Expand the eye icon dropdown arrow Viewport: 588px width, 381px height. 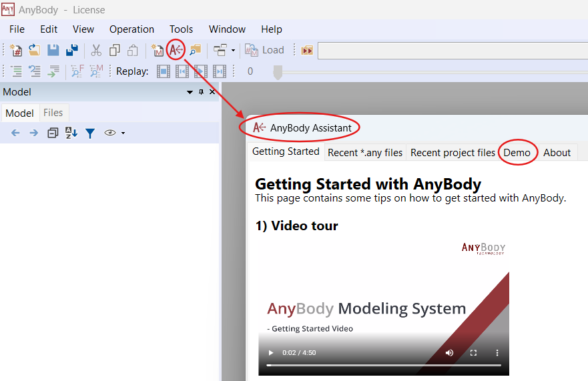(123, 133)
